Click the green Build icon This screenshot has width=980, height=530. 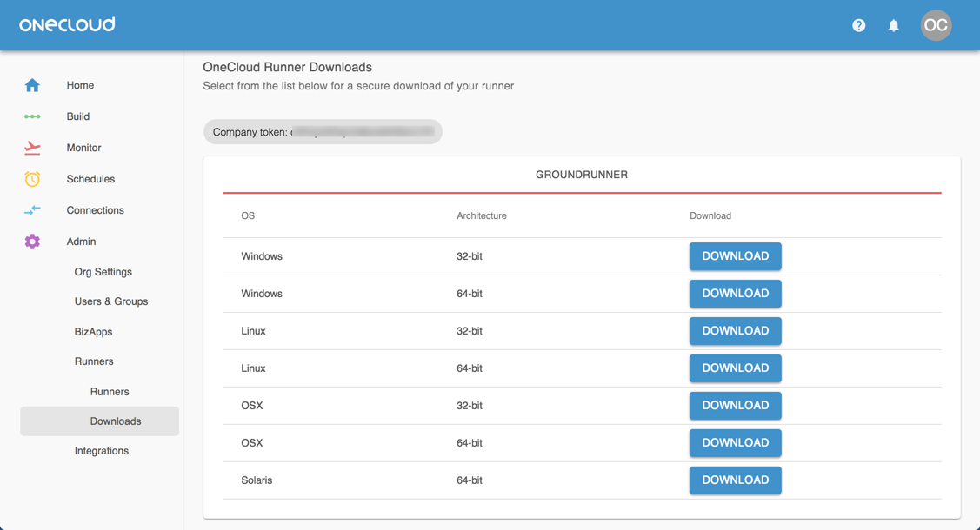click(32, 116)
